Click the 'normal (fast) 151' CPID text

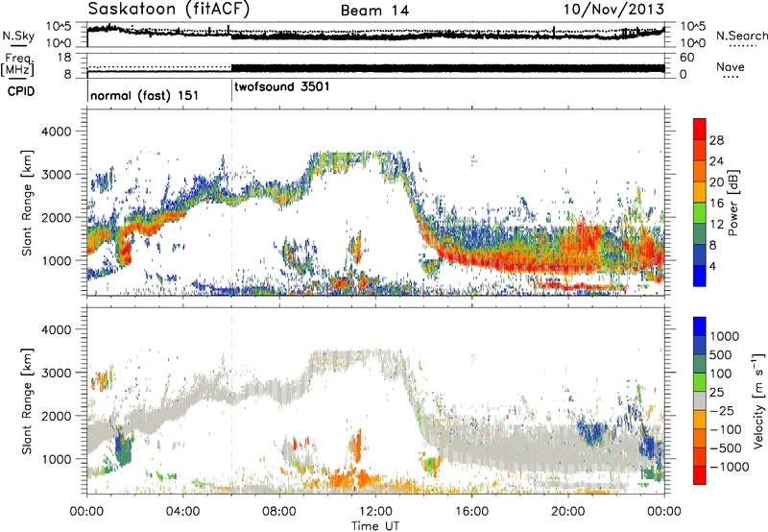(x=144, y=95)
